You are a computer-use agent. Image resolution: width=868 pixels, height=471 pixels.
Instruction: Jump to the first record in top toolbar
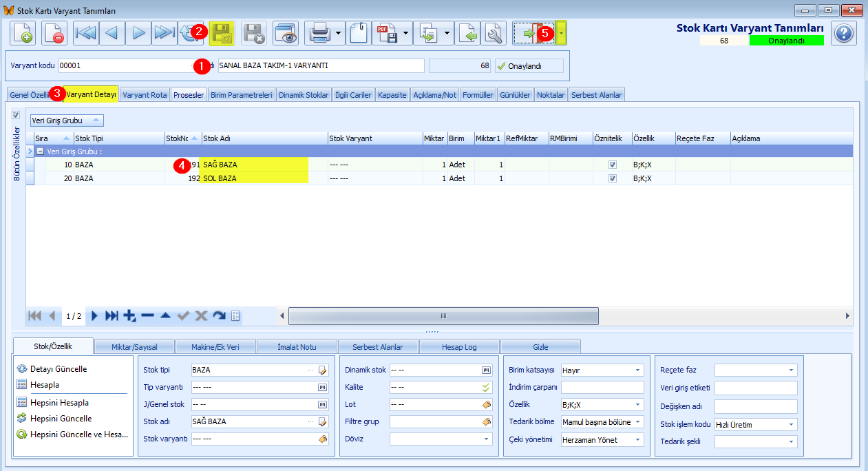pos(86,33)
